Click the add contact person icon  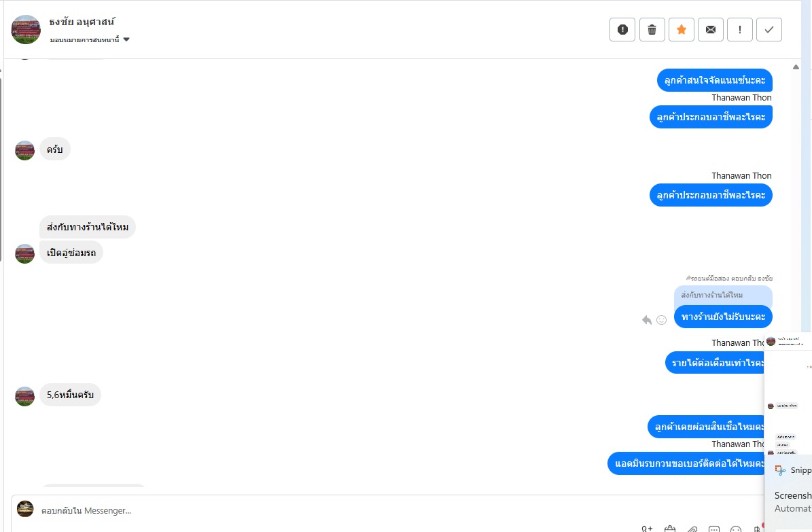point(647,529)
